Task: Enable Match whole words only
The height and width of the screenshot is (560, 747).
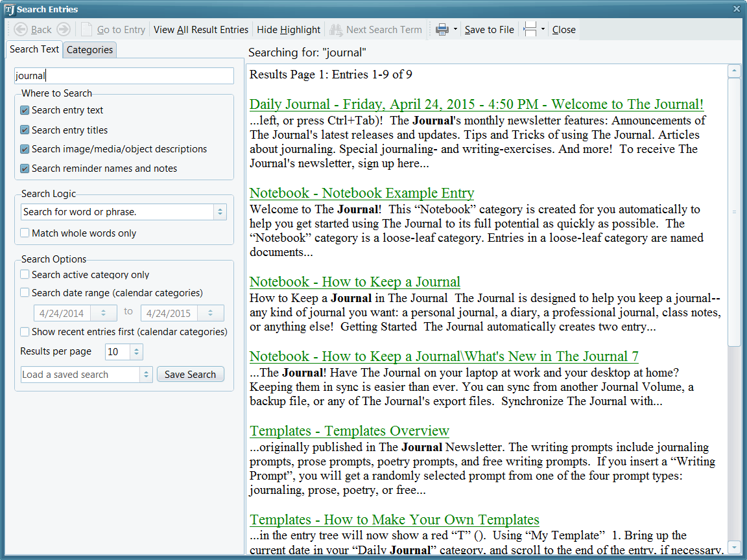Action: tap(25, 233)
